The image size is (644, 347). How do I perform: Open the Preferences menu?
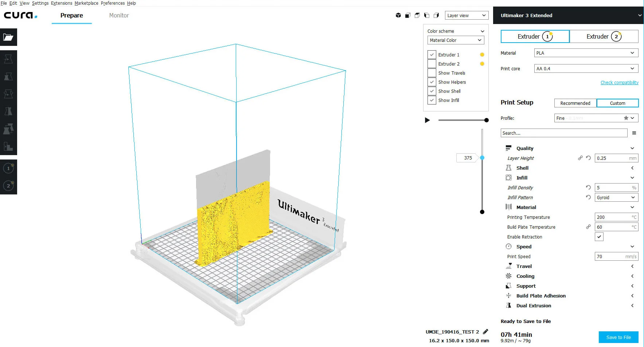tap(113, 3)
